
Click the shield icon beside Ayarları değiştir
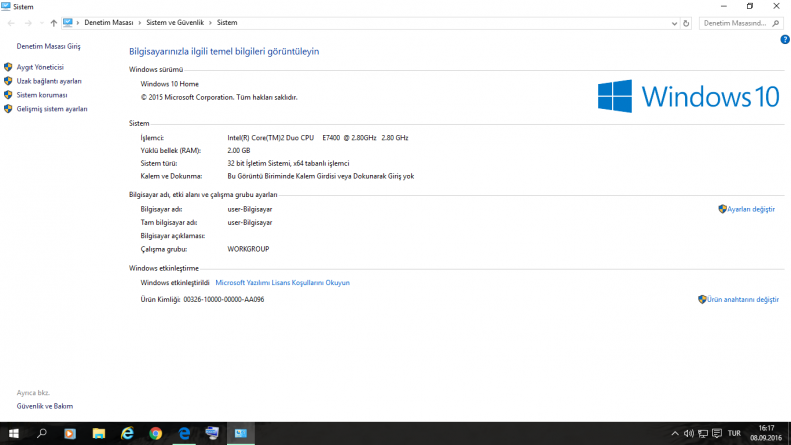coord(722,209)
